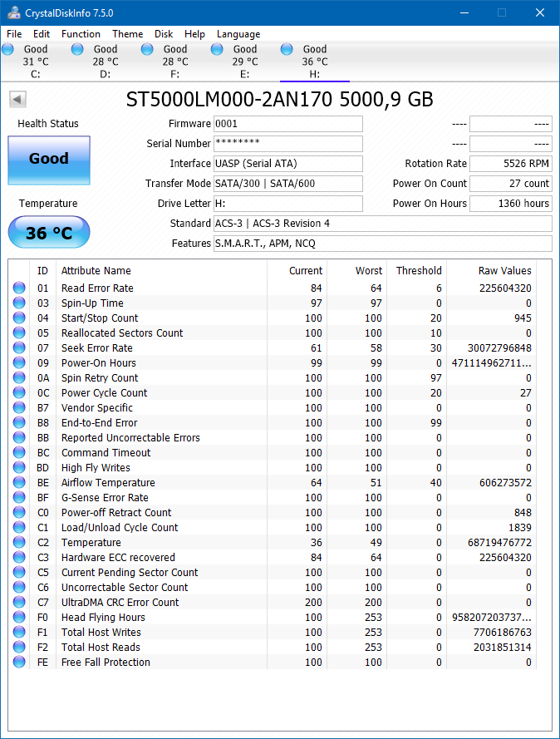Click status icon for Total Host Reads
The image size is (560, 739).
pos(19,647)
